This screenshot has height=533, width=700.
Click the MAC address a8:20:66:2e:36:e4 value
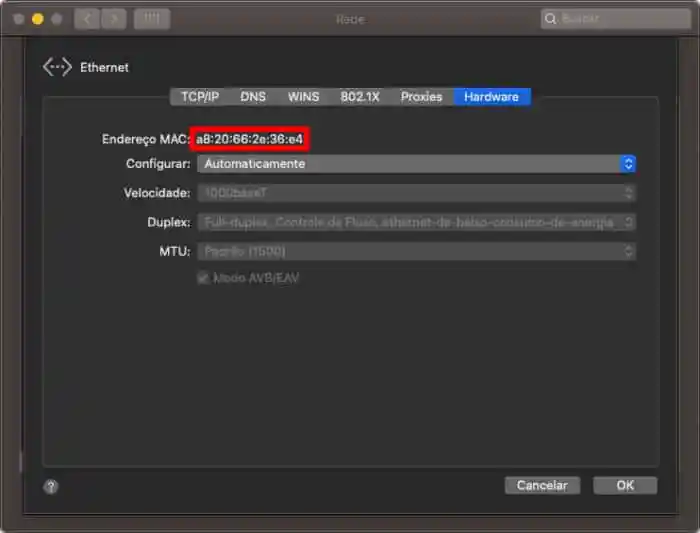coord(250,139)
